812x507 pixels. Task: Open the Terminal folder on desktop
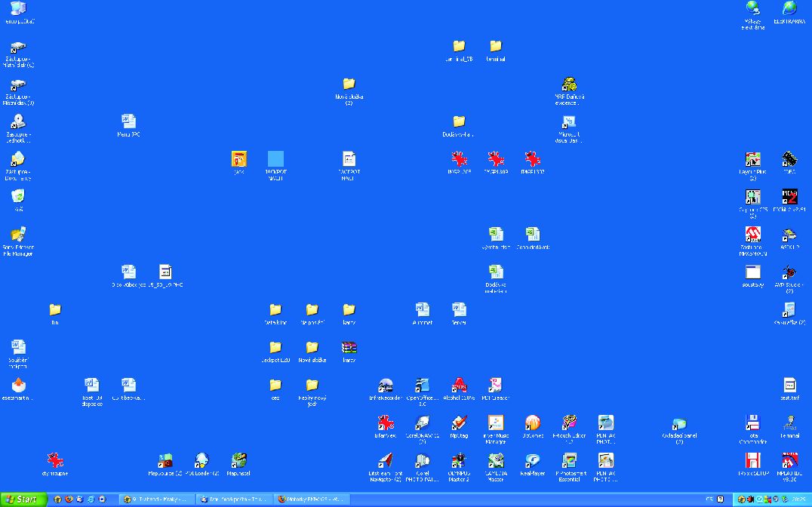tap(495, 48)
